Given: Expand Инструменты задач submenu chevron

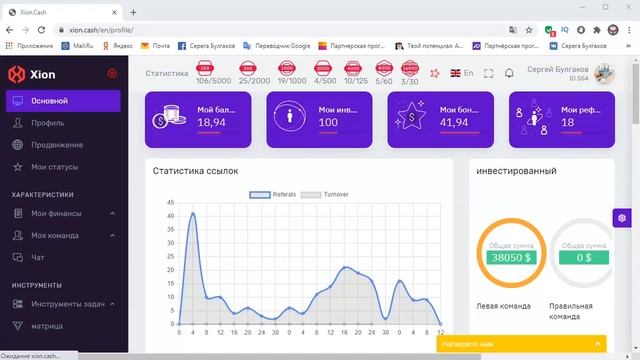Looking at the screenshot, I should (112, 304).
